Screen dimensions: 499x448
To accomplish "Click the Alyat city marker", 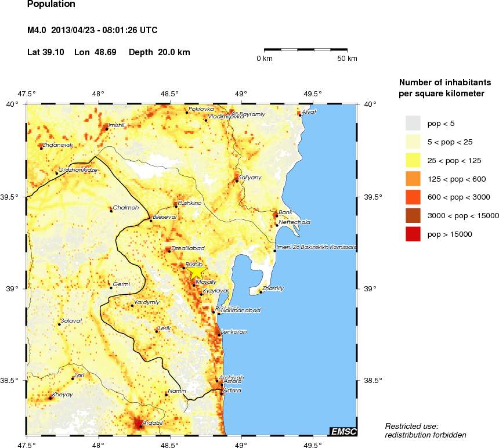I will point(300,115).
